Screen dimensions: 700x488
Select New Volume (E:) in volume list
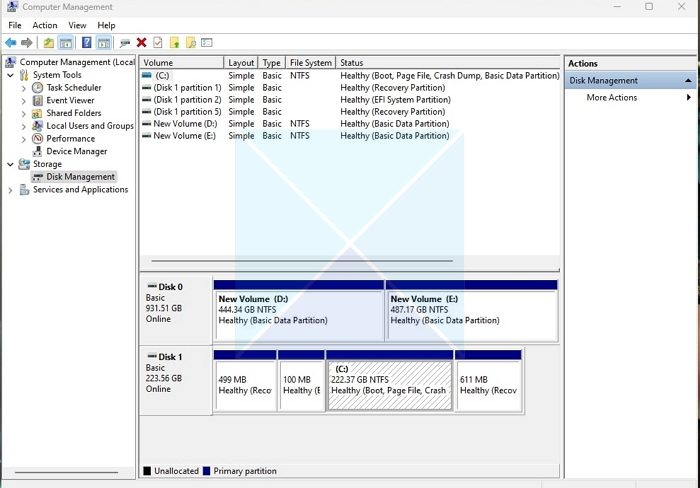pyautogui.click(x=350, y=136)
